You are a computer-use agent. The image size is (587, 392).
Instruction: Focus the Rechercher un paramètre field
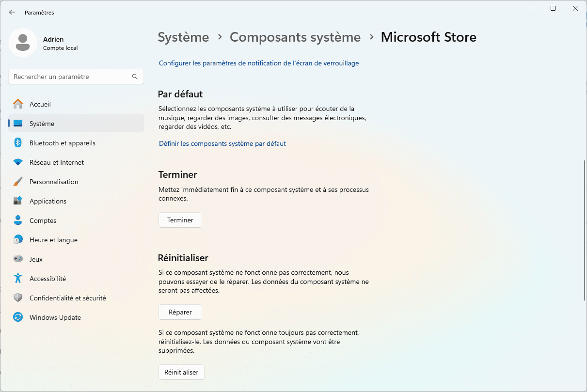coord(76,77)
